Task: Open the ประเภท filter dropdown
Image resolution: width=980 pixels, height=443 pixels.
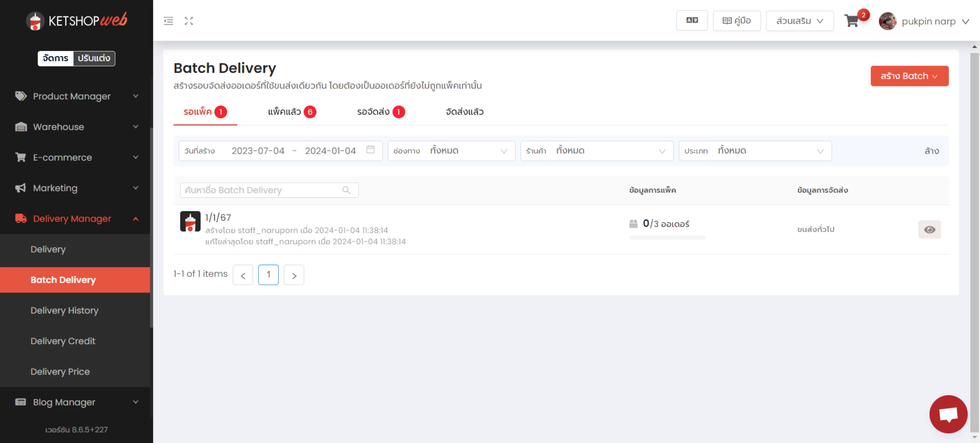Action: click(755, 151)
